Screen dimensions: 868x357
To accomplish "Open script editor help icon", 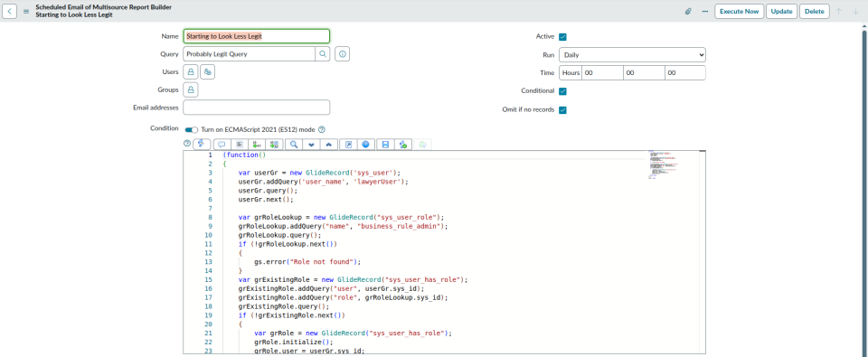I will click(186, 144).
